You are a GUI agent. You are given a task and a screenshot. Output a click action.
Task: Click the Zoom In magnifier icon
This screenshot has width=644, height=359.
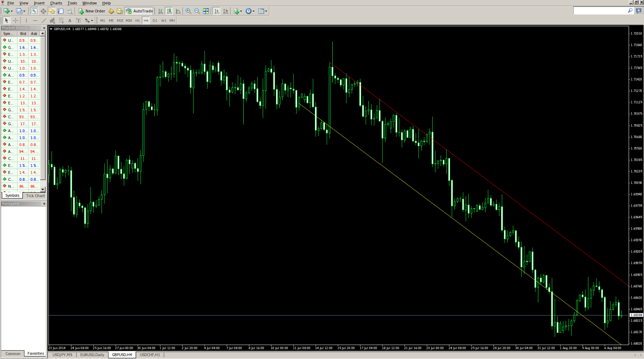(x=188, y=11)
